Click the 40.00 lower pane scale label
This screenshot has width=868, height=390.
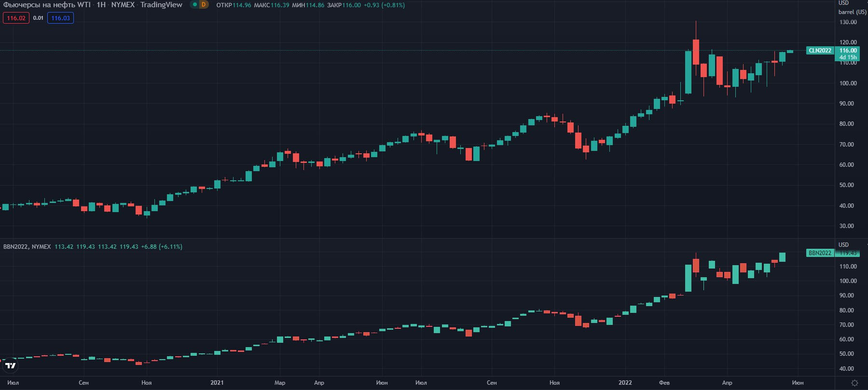(x=846, y=369)
